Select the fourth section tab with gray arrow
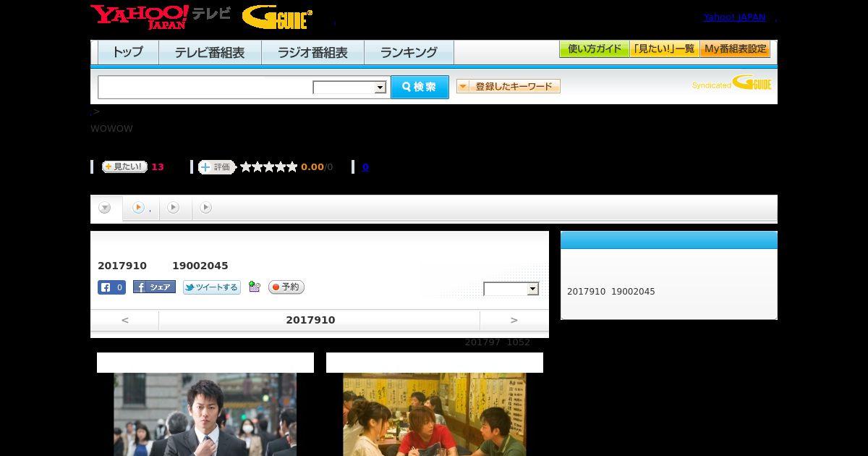Viewport: 868px width, 456px height. (x=206, y=208)
